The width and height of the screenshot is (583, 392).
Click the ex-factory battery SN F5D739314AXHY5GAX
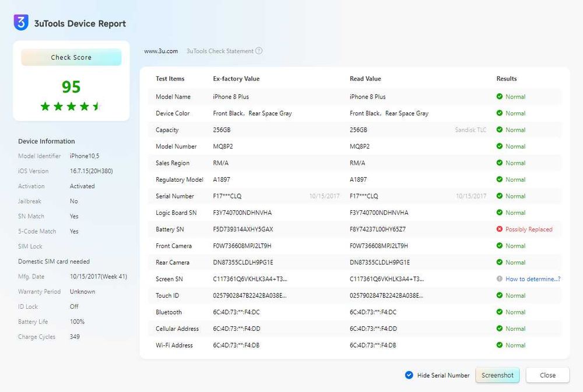pyautogui.click(x=243, y=229)
